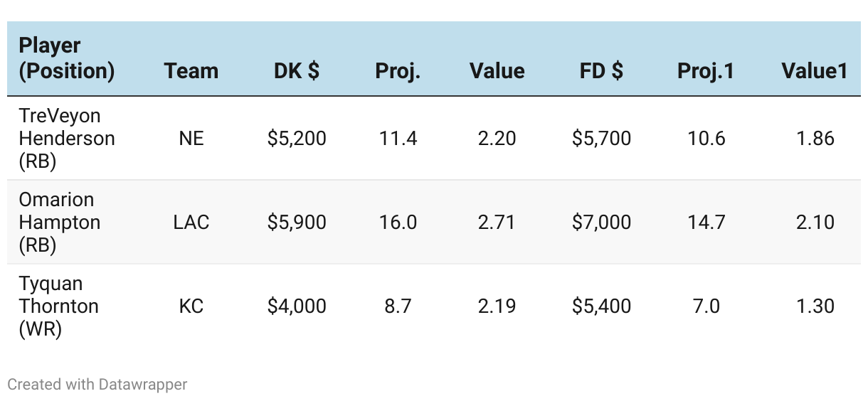Screen dimensions: 868x401
Task: Click the 16.0 projection value
Action: coord(398,222)
